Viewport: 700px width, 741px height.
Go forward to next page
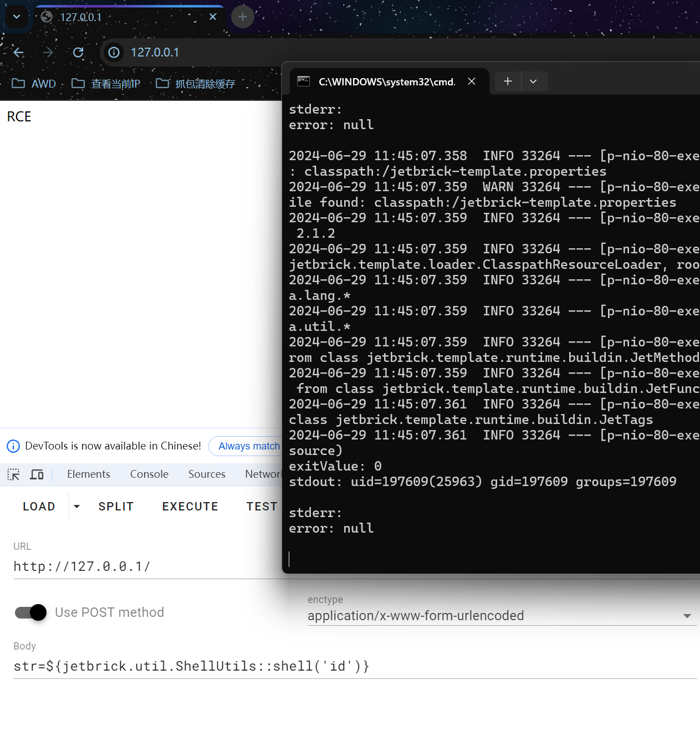[x=48, y=53]
